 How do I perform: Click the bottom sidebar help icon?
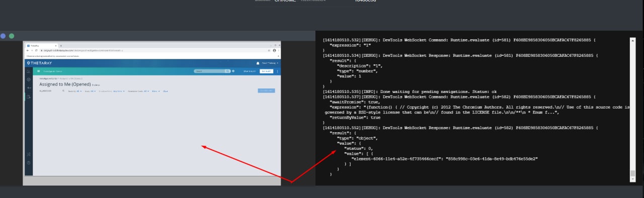[x=28, y=163]
